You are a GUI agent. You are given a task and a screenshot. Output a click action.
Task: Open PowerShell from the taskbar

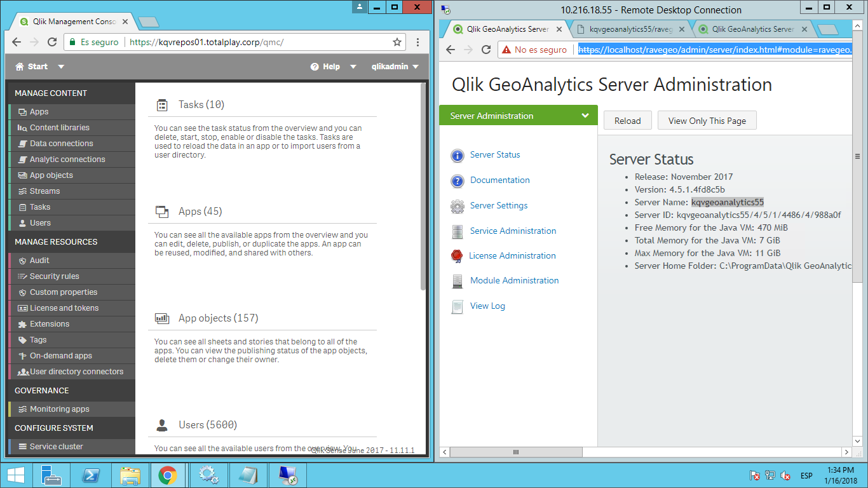pos(90,475)
